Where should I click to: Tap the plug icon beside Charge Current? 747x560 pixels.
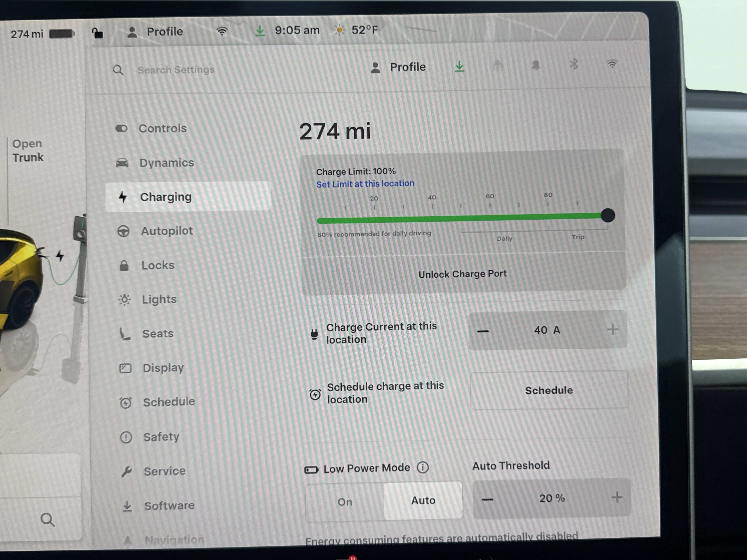pos(314,334)
